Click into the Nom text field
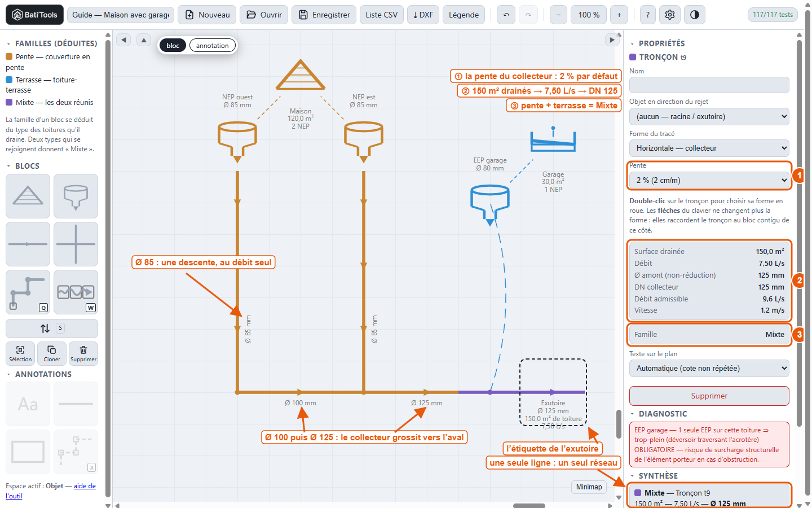Image resolution: width=812 pixels, height=508 pixels. tap(709, 85)
